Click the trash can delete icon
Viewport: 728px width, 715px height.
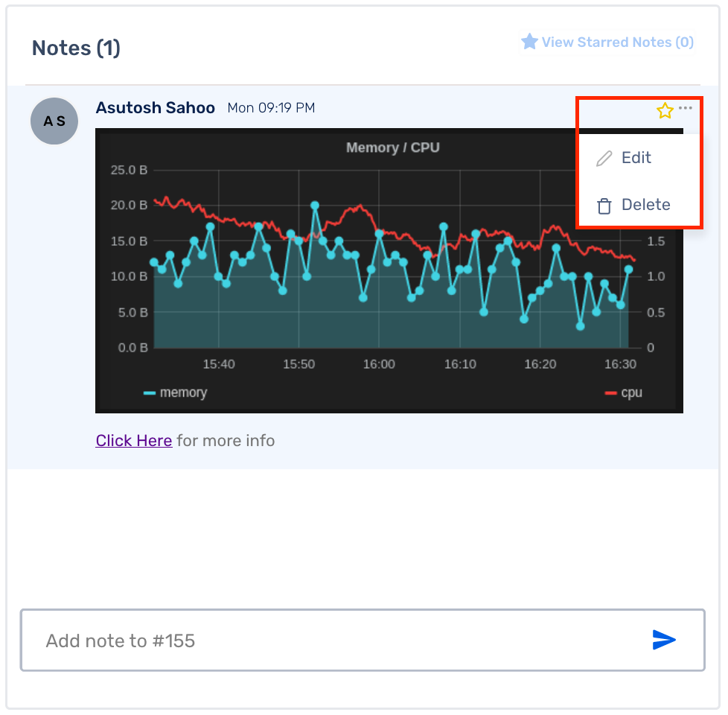(x=604, y=206)
